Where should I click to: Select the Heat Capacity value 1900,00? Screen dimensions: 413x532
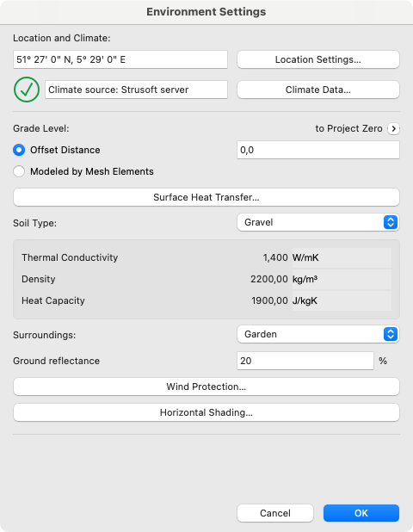click(x=269, y=300)
